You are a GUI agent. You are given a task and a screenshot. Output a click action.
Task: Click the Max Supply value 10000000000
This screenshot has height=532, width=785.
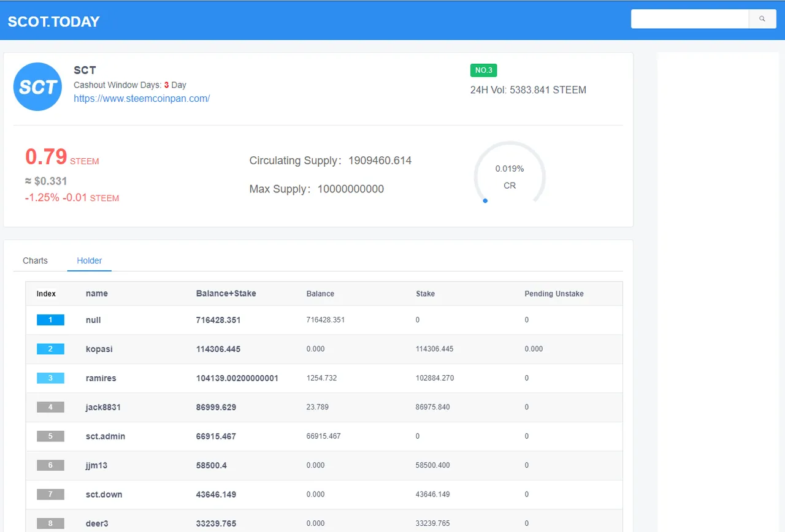click(351, 189)
